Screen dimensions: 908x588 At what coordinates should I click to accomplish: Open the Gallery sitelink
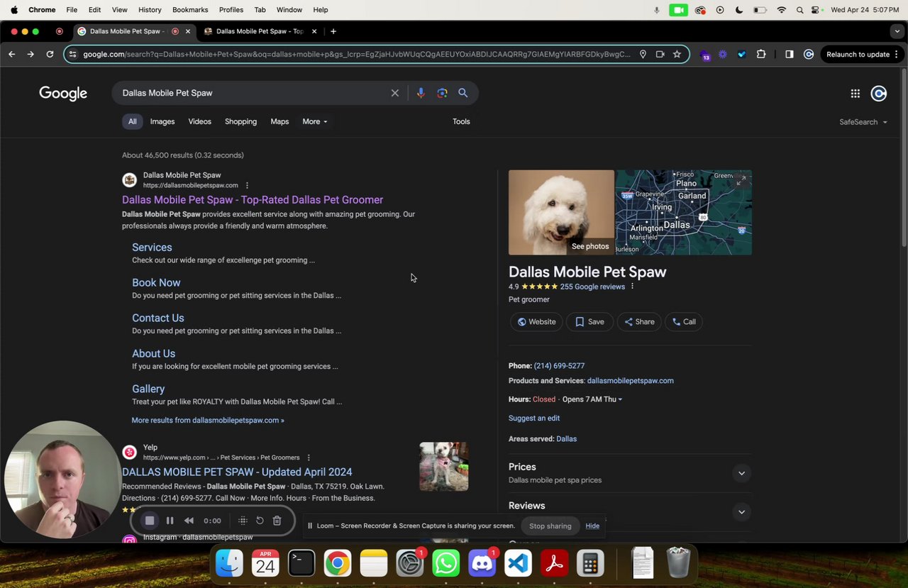pos(148,389)
